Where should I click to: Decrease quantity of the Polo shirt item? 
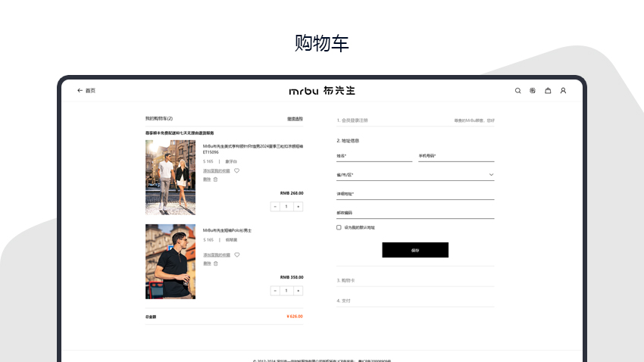tap(275, 290)
